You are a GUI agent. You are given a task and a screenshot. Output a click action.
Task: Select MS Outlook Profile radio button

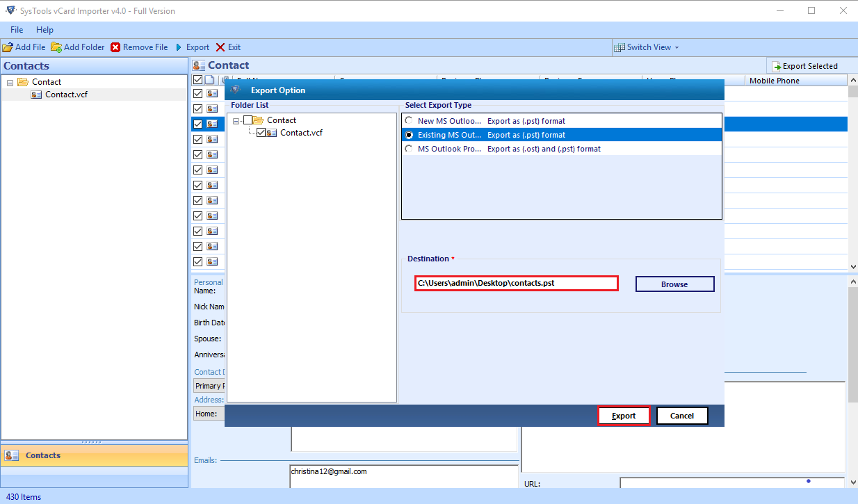tap(409, 149)
